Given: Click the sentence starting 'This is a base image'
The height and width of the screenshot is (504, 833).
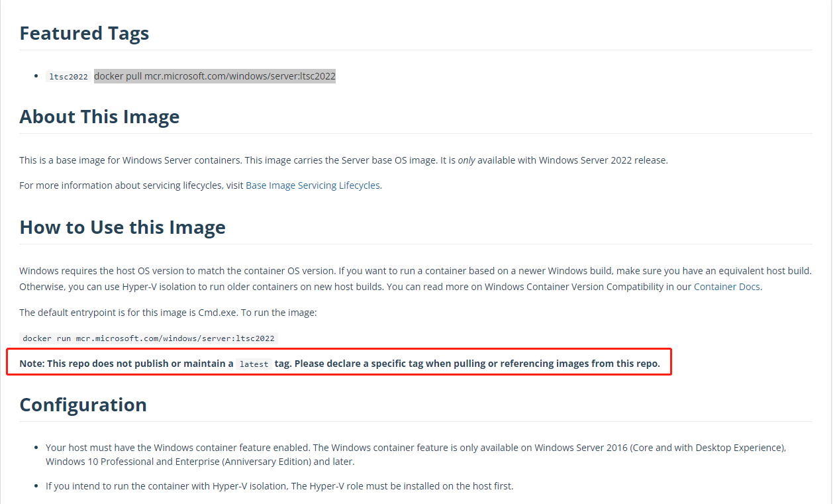Looking at the screenshot, I should click(344, 160).
